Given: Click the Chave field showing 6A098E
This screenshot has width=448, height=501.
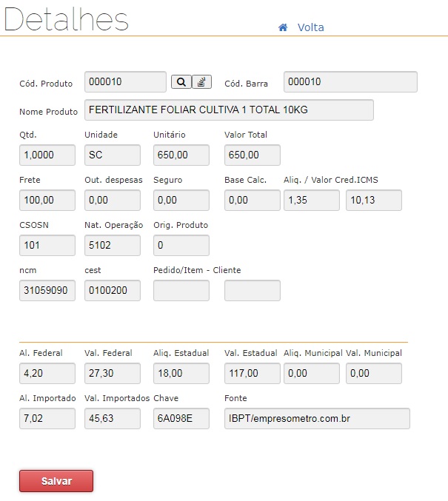Looking at the screenshot, I should [x=181, y=419].
